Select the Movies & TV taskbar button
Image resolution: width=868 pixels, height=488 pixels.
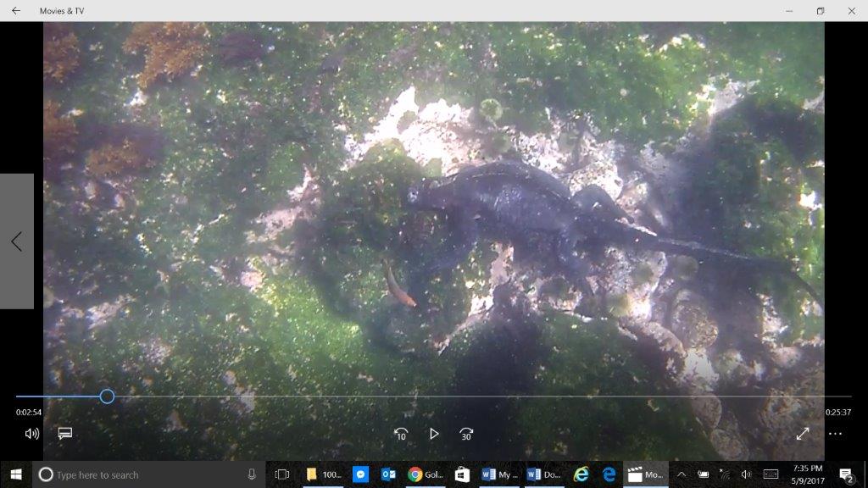646,474
